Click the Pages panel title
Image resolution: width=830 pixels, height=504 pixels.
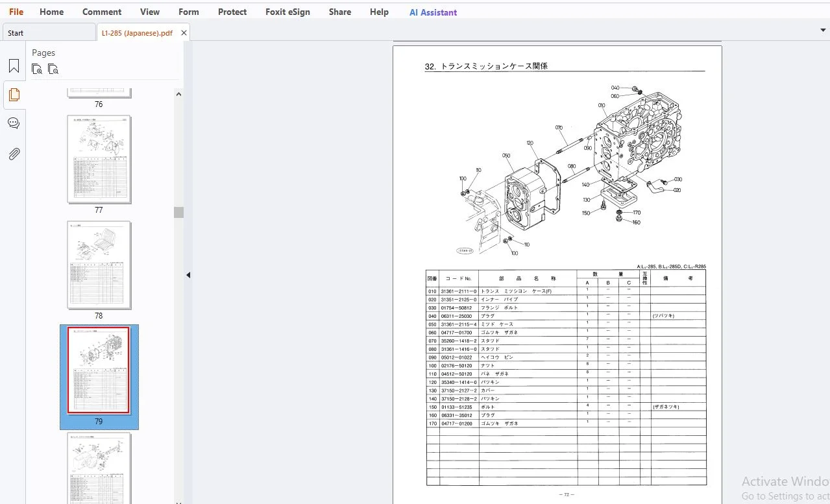(43, 53)
